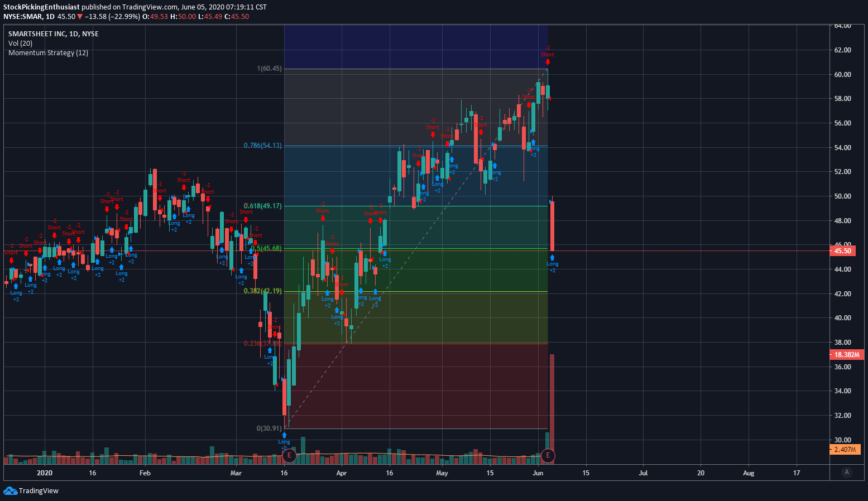Click the 2020 label on the time axis
The image size is (868, 501).
[x=45, y=473]
